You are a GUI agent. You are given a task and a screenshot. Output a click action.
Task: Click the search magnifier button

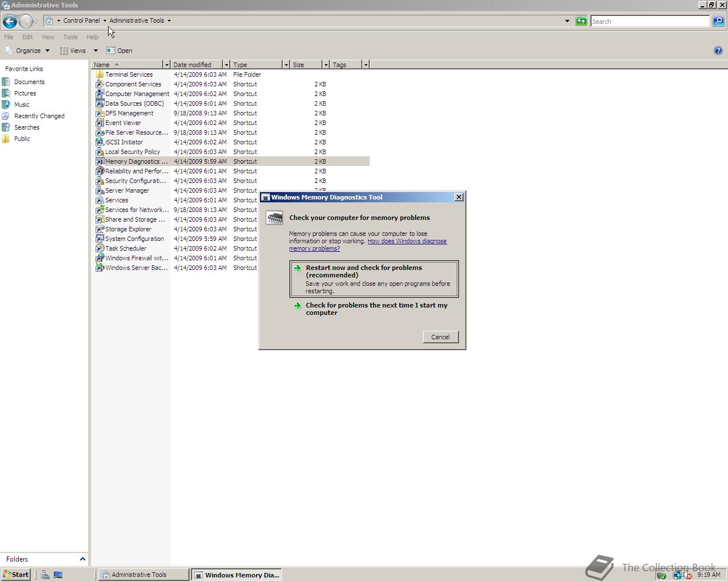pyautogui.click(x=718, y=21)
